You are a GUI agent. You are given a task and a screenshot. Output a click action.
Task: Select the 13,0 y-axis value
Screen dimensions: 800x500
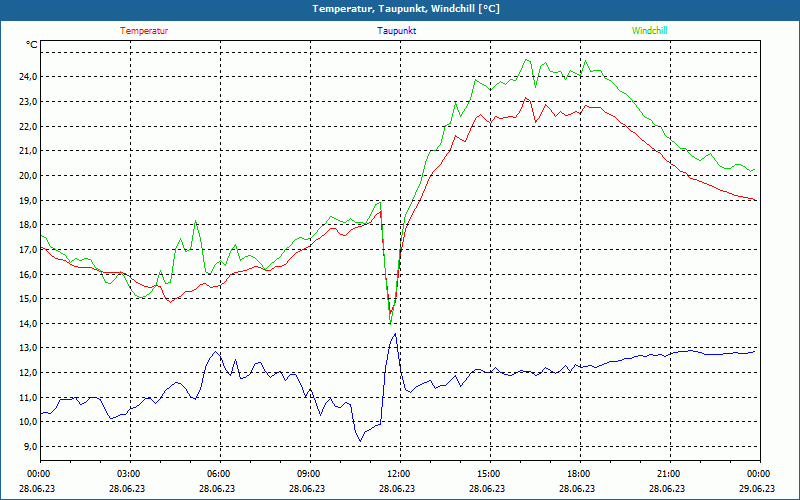tap(29, 348)
